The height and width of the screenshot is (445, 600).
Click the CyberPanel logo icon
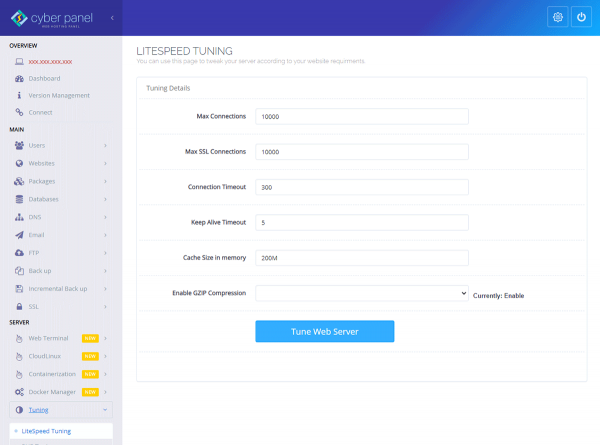click(x=19, y=18)
